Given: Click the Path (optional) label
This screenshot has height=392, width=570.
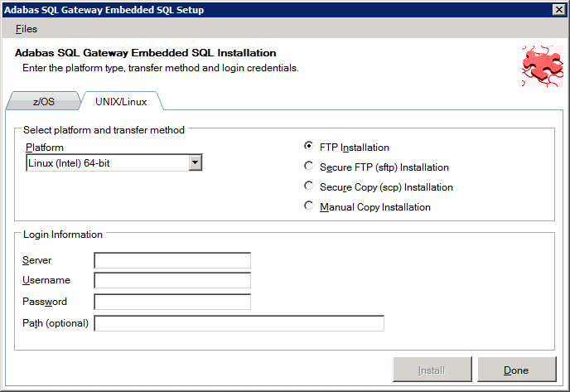Looking at the screenshot, I should 56,323.
